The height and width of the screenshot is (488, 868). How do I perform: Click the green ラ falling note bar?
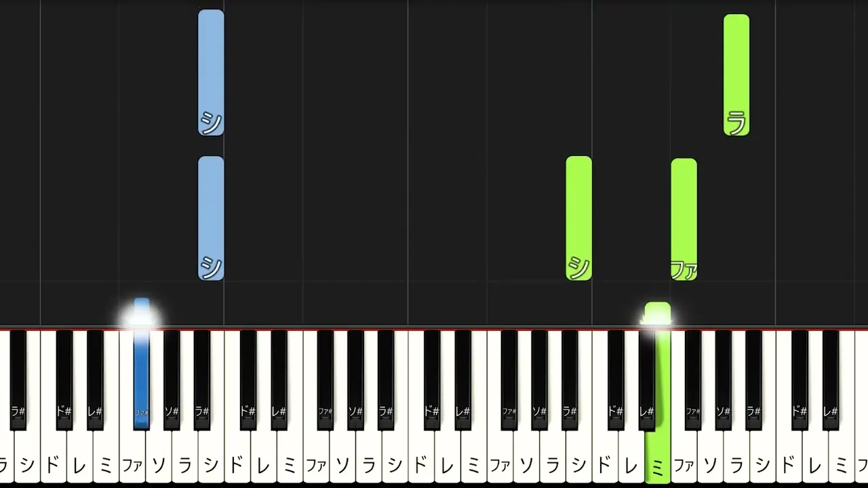pos(736,75)
